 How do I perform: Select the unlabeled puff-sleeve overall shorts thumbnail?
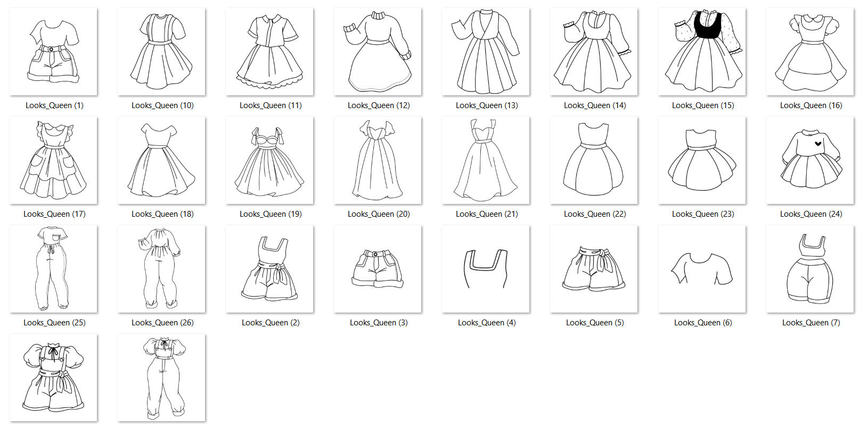(53, 378)
